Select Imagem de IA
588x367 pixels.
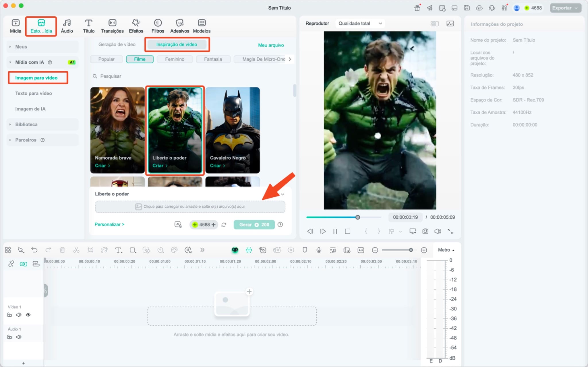[x=30, y=109]
